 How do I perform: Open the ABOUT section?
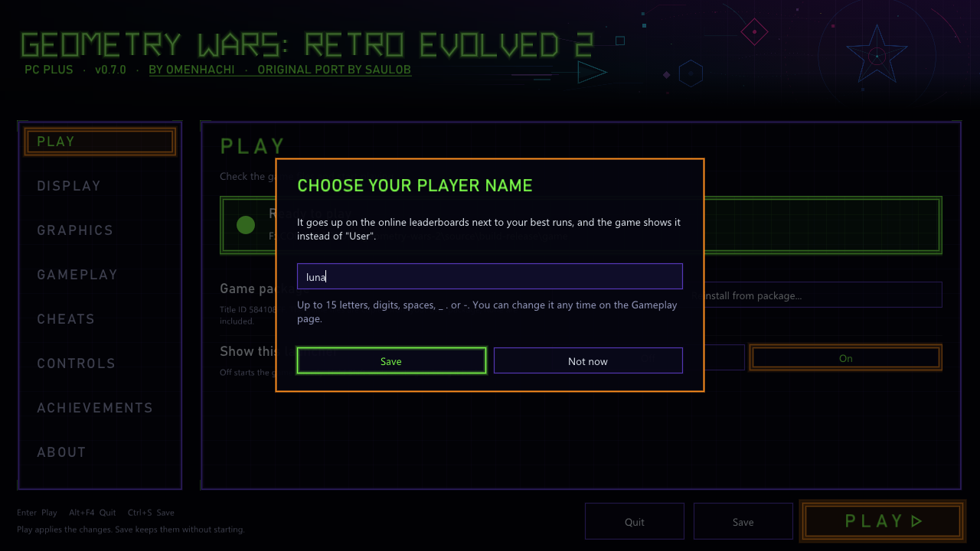tap(61, 452)
